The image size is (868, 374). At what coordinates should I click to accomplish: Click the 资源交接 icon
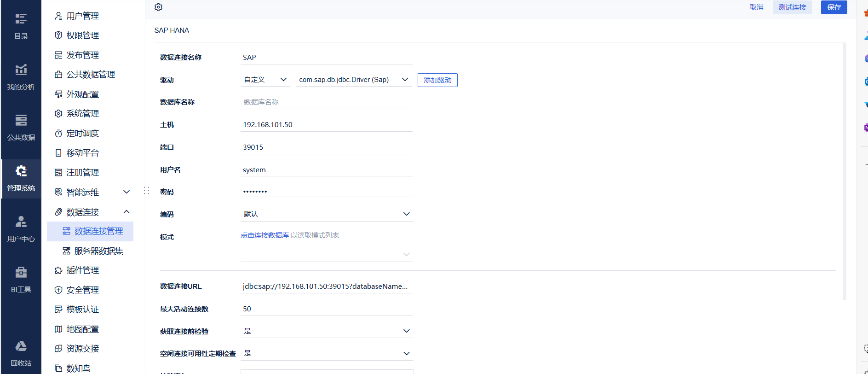point(58,349)
